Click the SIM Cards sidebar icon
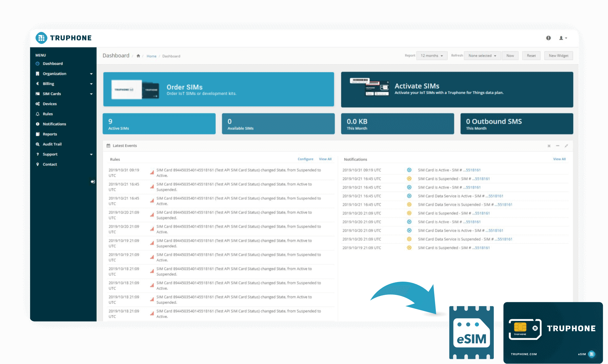 tap(38, 94)
